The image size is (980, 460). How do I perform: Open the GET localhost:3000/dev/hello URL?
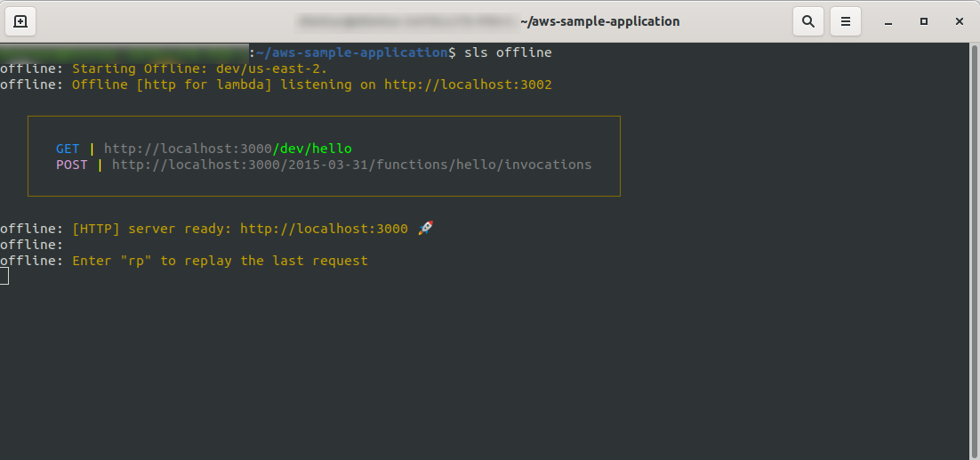coord(228,149)
